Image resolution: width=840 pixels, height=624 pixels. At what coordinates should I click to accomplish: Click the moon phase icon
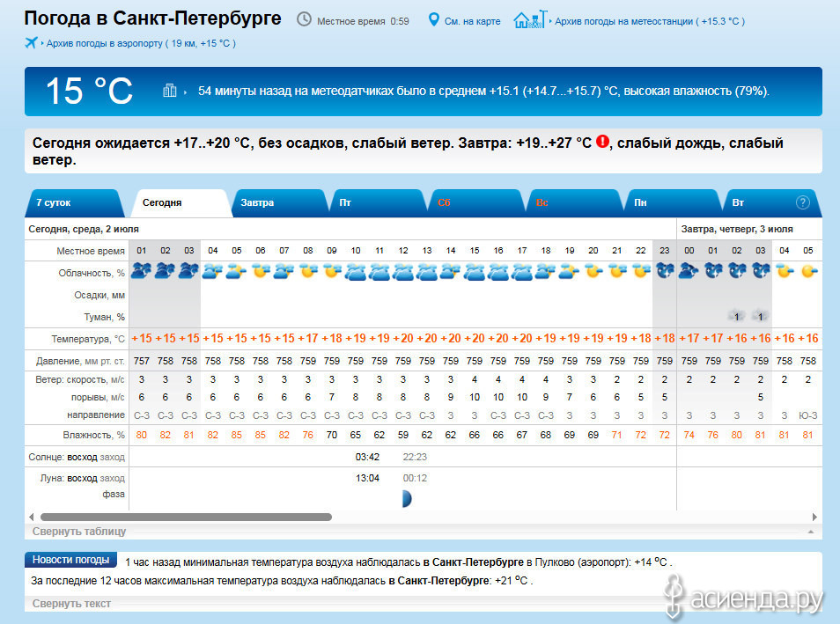407,499
